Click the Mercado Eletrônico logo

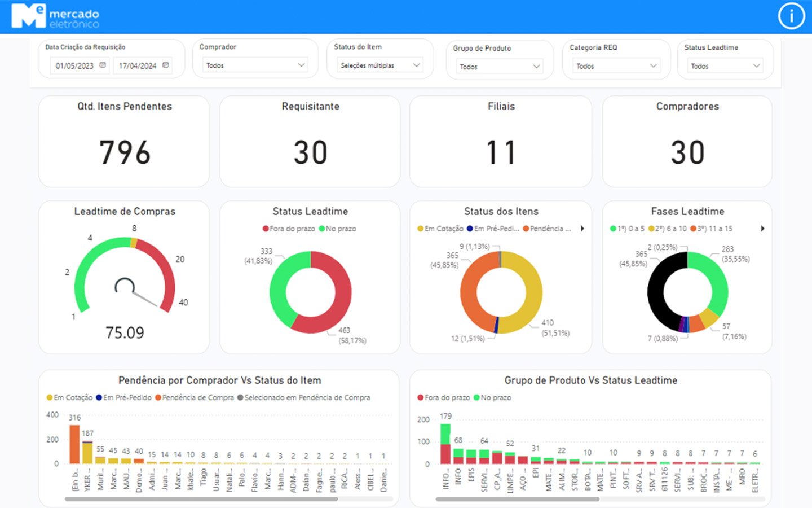pos(55,17)
